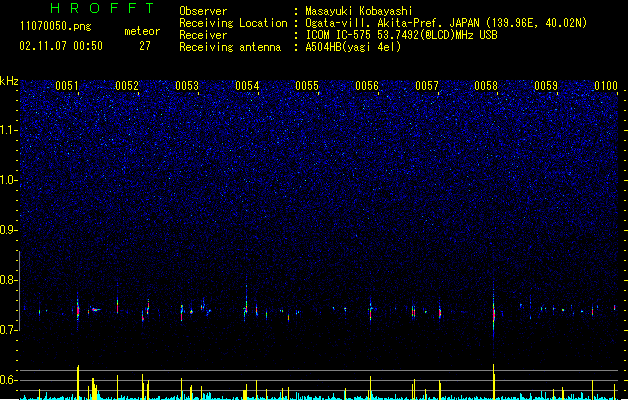Click the tall yellow peak below the 0051 marker
The height and width of the screenshot is (400, 629).
pos(78,382)
